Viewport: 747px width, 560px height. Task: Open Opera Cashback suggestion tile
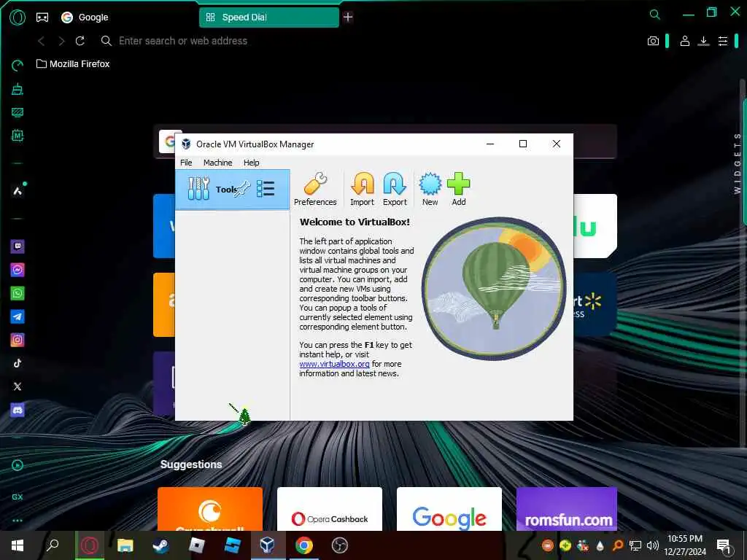tap(330, 508)
